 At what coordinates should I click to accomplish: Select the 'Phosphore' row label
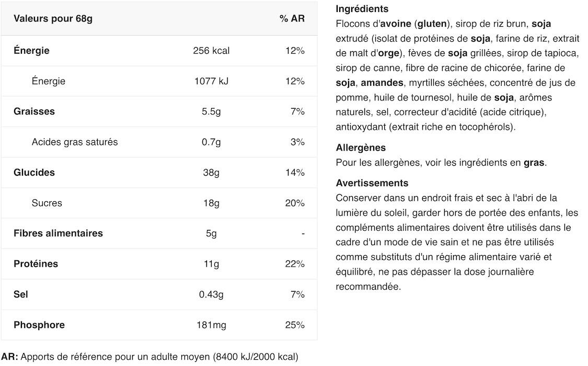click(39, 325)
